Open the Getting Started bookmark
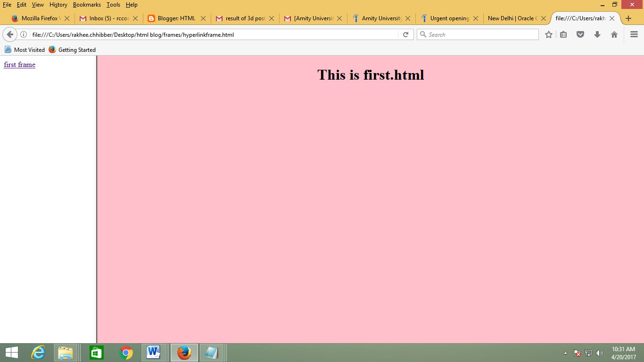This screenshot has height=362, width=644. [x=76, y=49]
